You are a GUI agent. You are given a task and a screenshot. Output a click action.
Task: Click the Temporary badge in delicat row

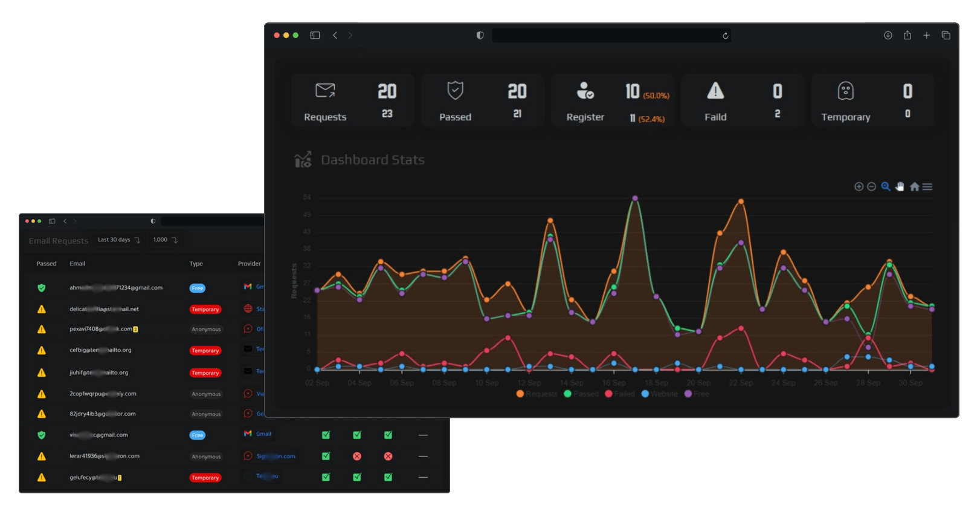pyautogui.click(x=205, y=310)
